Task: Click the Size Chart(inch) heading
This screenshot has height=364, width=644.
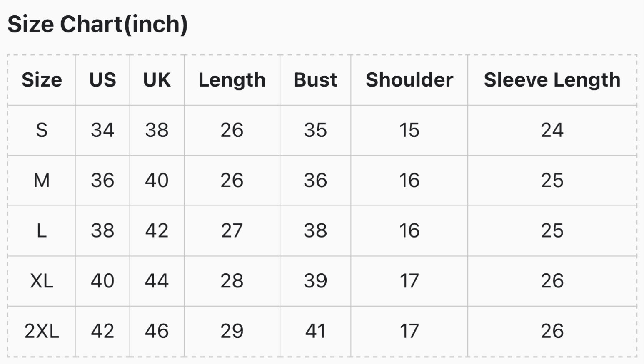Action: click(98, 24)
